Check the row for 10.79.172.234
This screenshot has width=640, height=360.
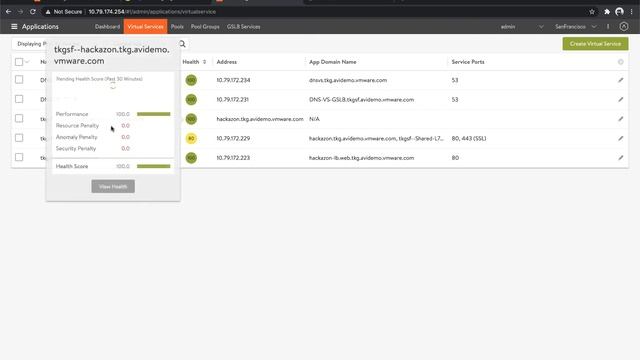tap(19, 80)
